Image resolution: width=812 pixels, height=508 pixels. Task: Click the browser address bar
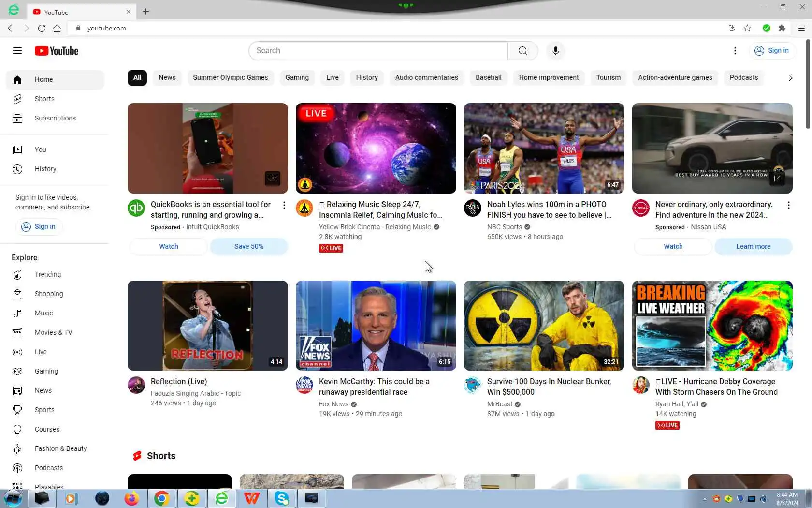coord(396,28)
